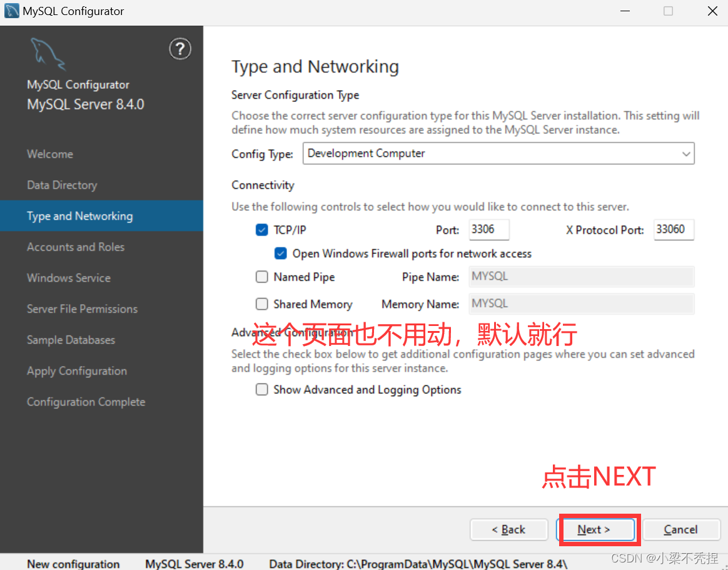Click the MySQL Configurator title bar icon

coord(12,11)
